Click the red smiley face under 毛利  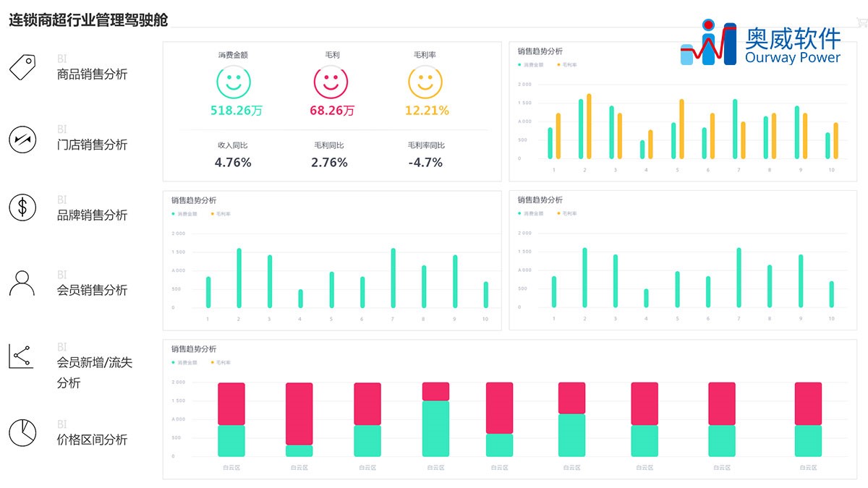pyautogui.click(x=331, y=82)
